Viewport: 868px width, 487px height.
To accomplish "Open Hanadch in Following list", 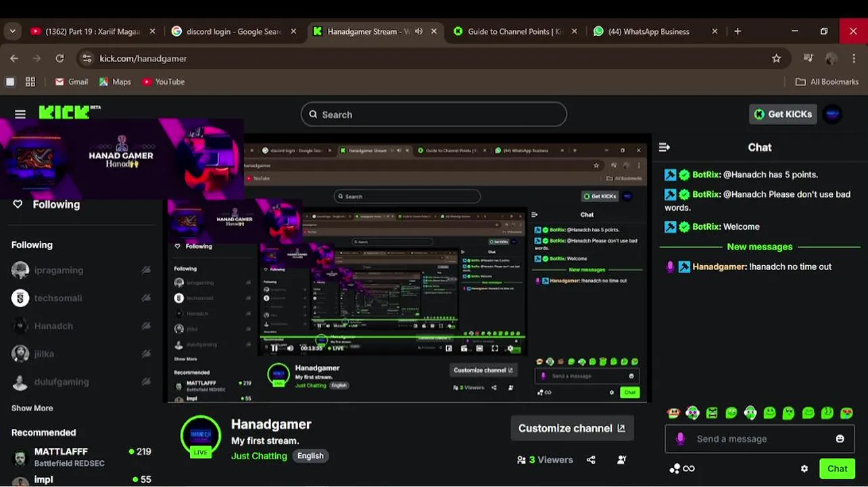I will [81, 326].
